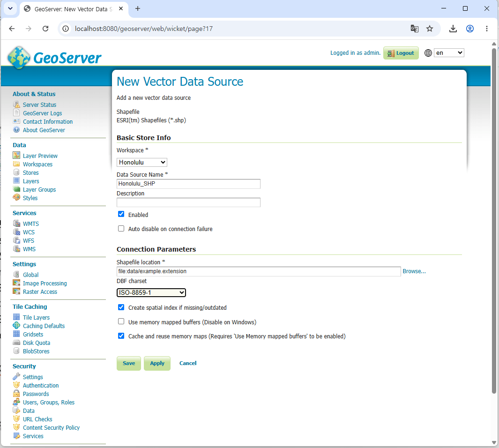Click the BlobStores icon

16,351
